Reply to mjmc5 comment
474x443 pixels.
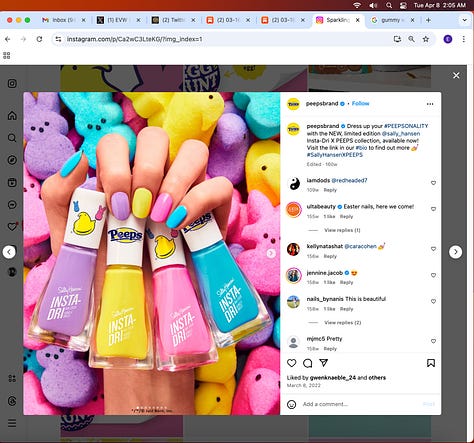tap(330, 349)
